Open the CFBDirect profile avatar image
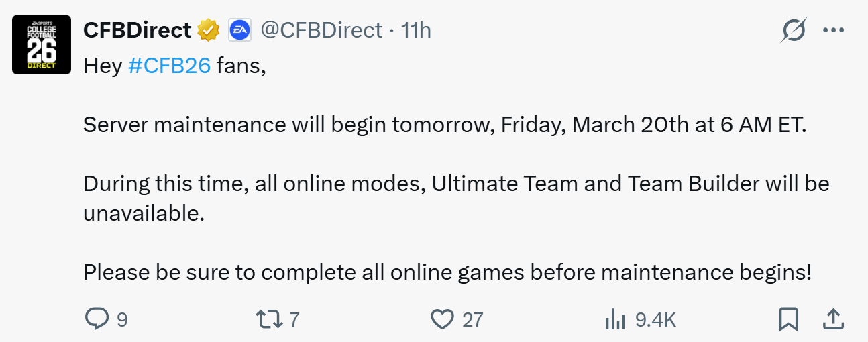 (42, 44)
